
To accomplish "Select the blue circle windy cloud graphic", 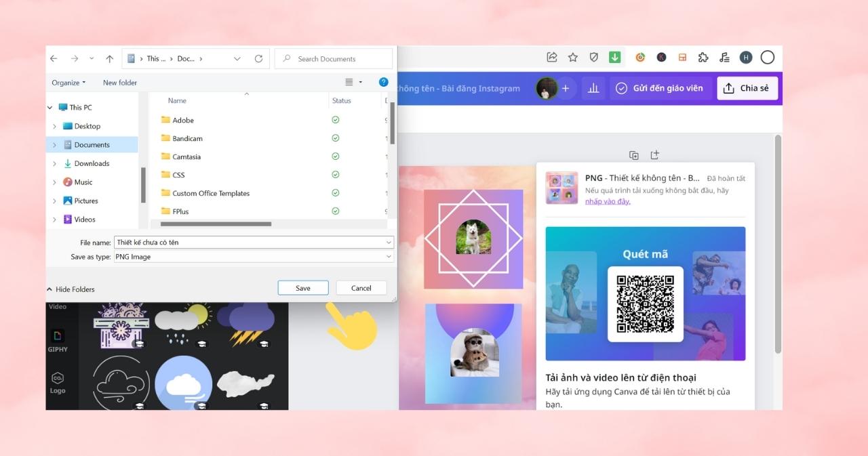I will [x=183, y=383].
